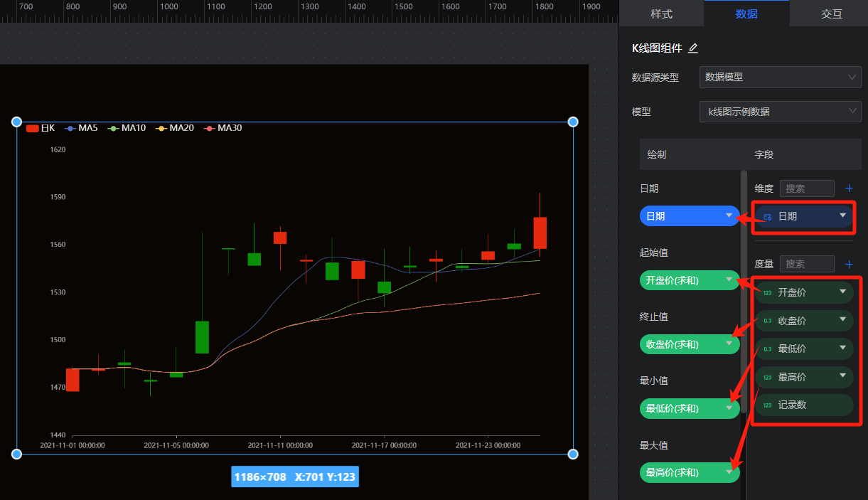
Task: Click the 维度 search input field
Action: [x=807, y=188]
